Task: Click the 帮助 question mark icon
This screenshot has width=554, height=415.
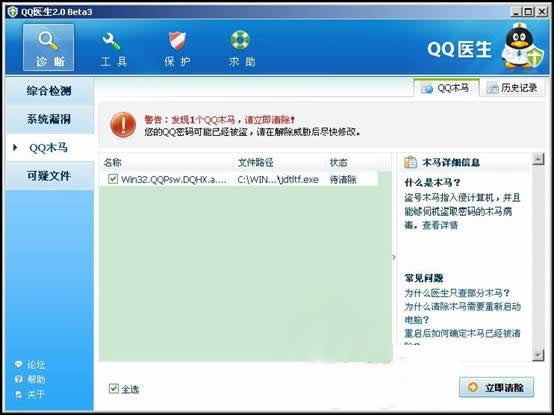Action: [19, 379]
